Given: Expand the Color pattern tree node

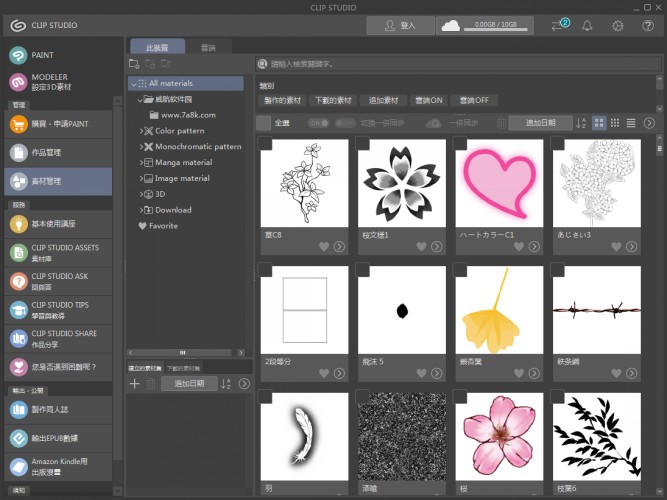Looking at the screenshot, I should tap(141, 131).
